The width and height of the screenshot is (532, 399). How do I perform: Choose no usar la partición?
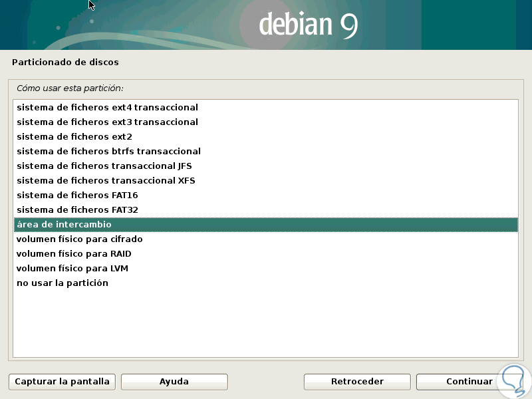(265, 283)
